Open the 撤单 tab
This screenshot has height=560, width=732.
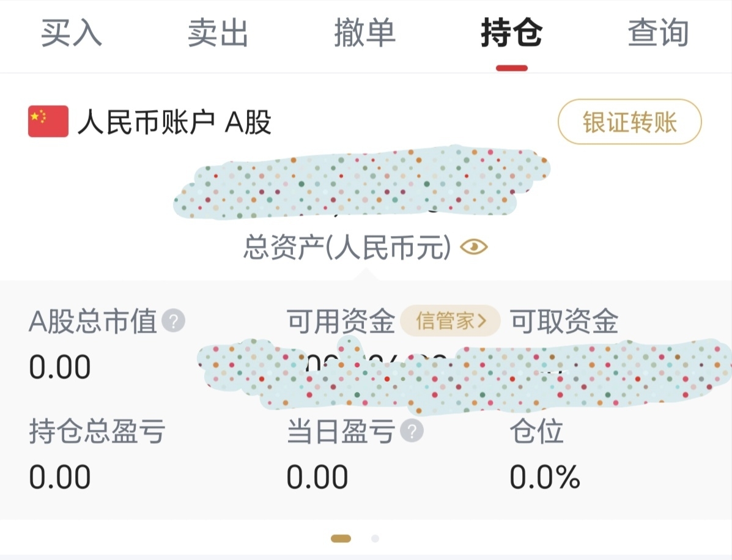[x=364, y=32]
